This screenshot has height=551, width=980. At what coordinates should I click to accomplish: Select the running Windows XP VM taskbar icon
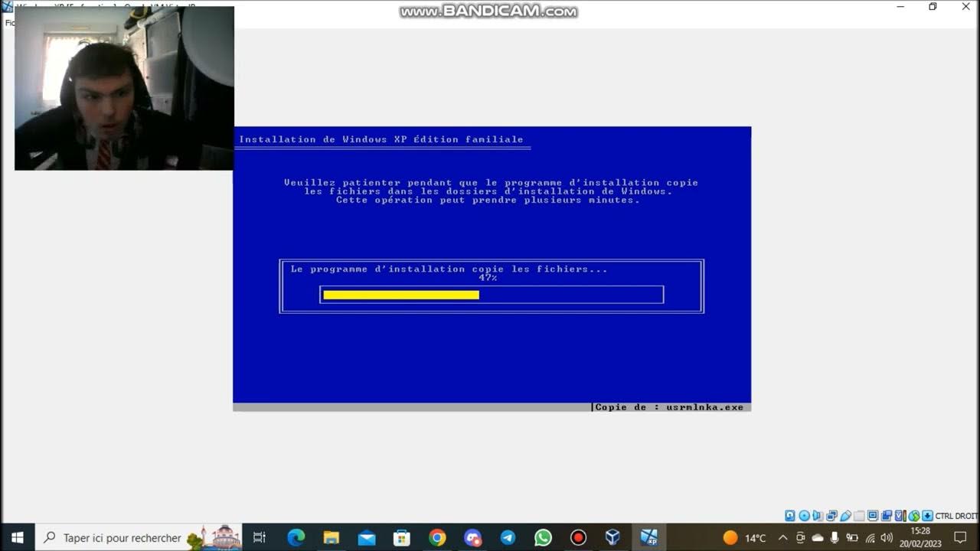click(648, 537)
